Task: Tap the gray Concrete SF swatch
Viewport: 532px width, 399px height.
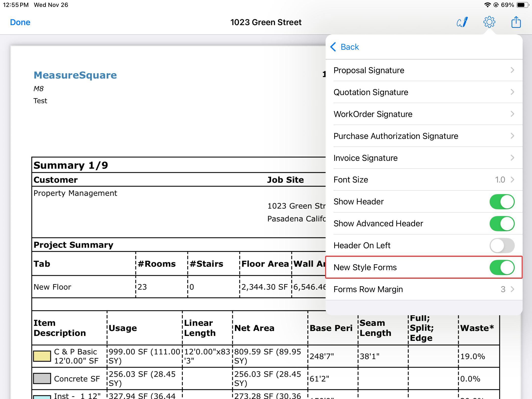Action: (42, 379)
